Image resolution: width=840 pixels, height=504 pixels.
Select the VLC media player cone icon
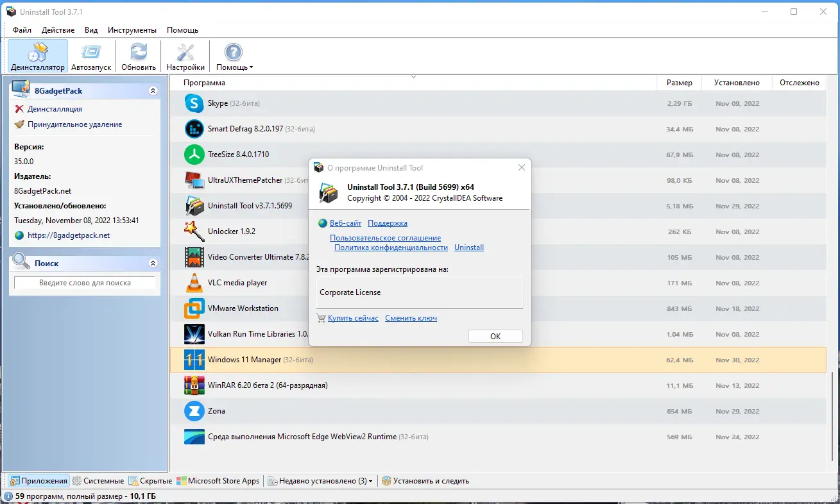pos(194,283)
